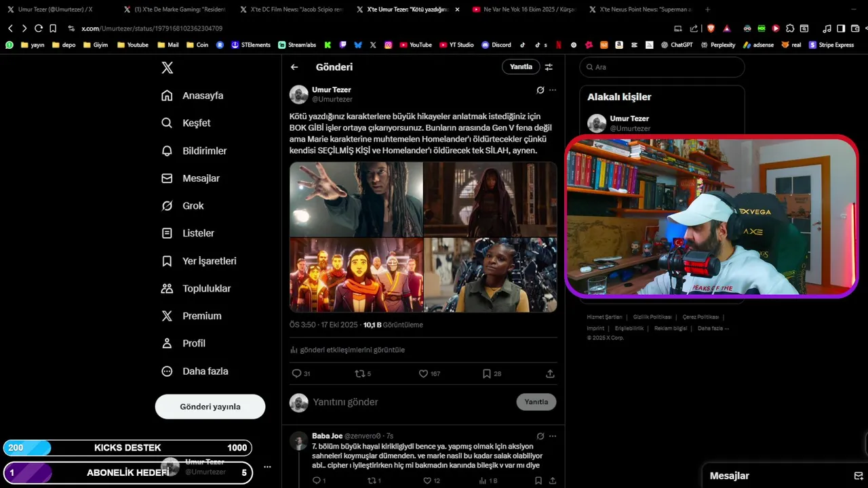
Task: Open Baba Joe's profile name on the reply
Action: (327, 436)
